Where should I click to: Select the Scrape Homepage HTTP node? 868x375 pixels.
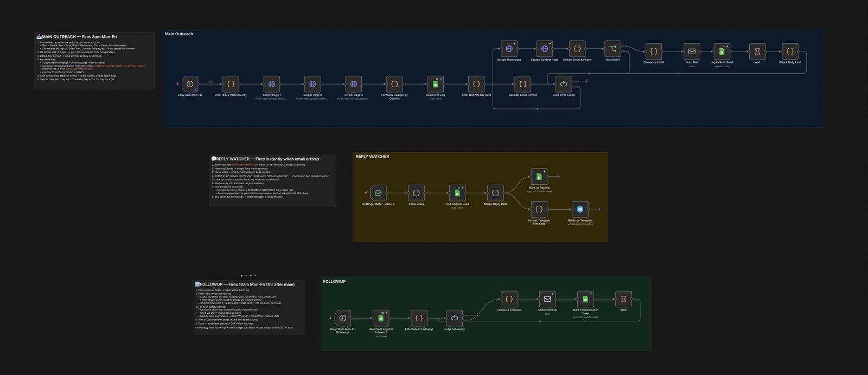click(x=509, y=49)
